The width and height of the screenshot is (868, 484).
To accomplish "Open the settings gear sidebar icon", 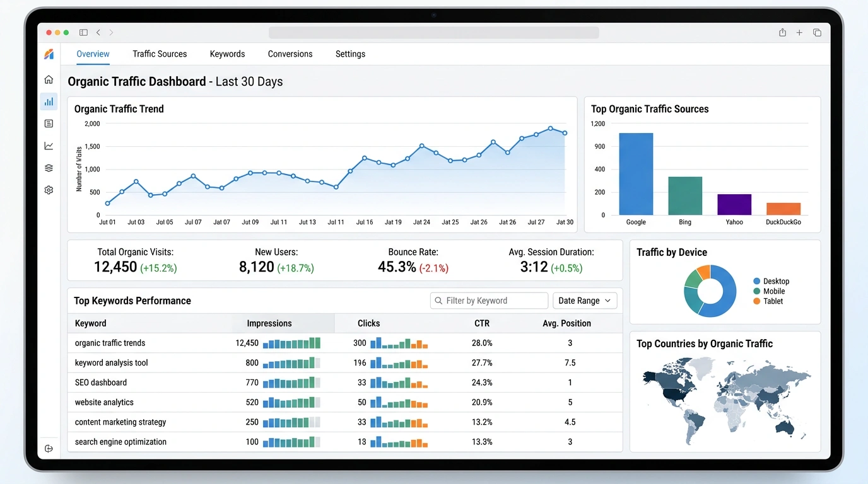I will (49, 190).
